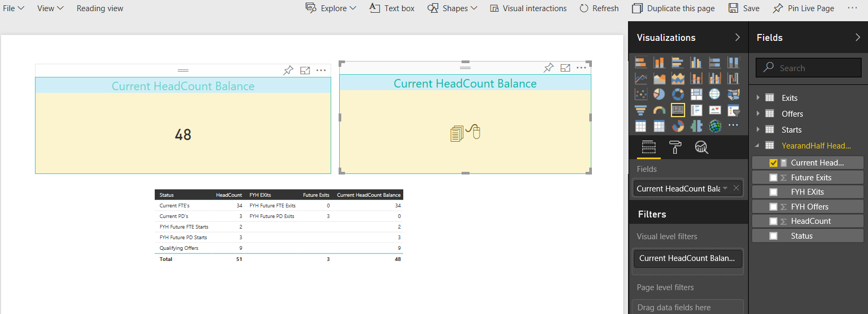Insert a Text box
Screen dimensions: 868x314
tap(392, 8)
